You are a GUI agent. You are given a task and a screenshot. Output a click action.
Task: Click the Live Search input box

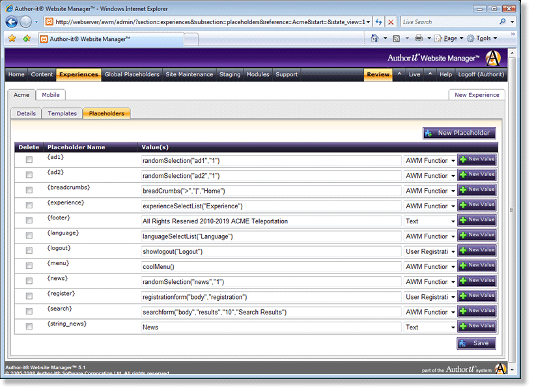click(449, 22)
